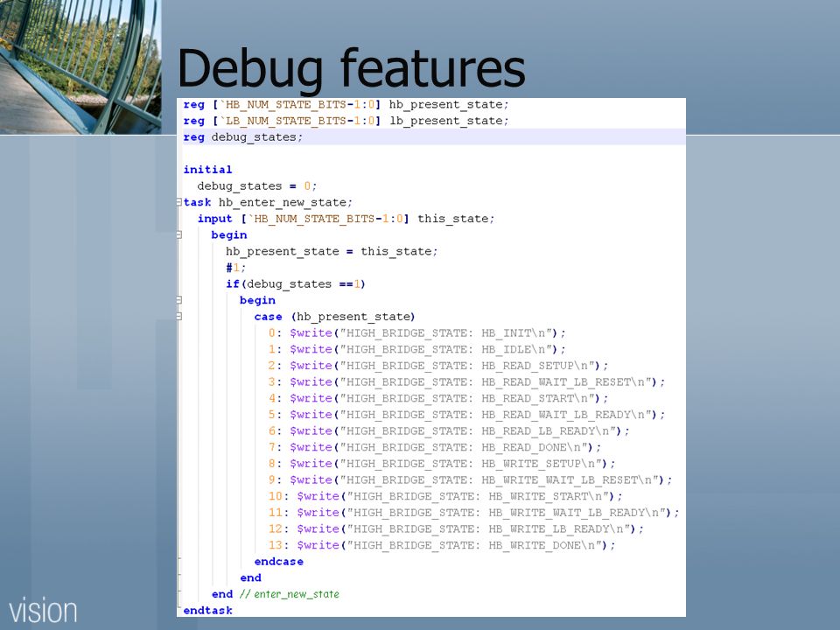The height and width of the screenshot is (630, 840).
Task: Collapse the fold marker beside 'case (hb_present_state)'
Action: 178,316
